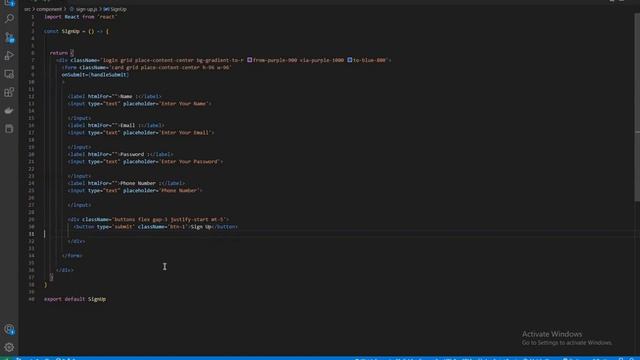Select the 'sign-up.js' breadcrumb file
640x360 pixels.
point(87,9)
